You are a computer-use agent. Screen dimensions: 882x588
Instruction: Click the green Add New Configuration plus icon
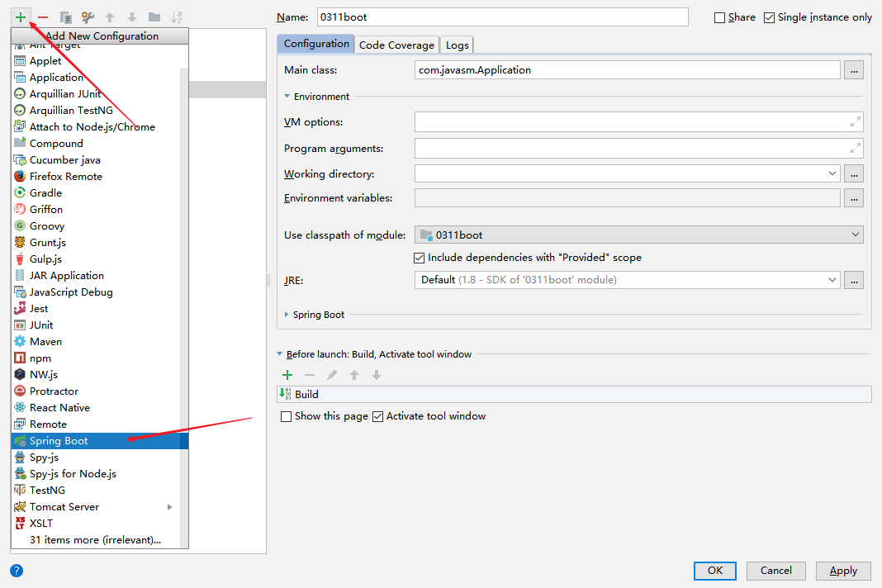click(x=21, y=17)
